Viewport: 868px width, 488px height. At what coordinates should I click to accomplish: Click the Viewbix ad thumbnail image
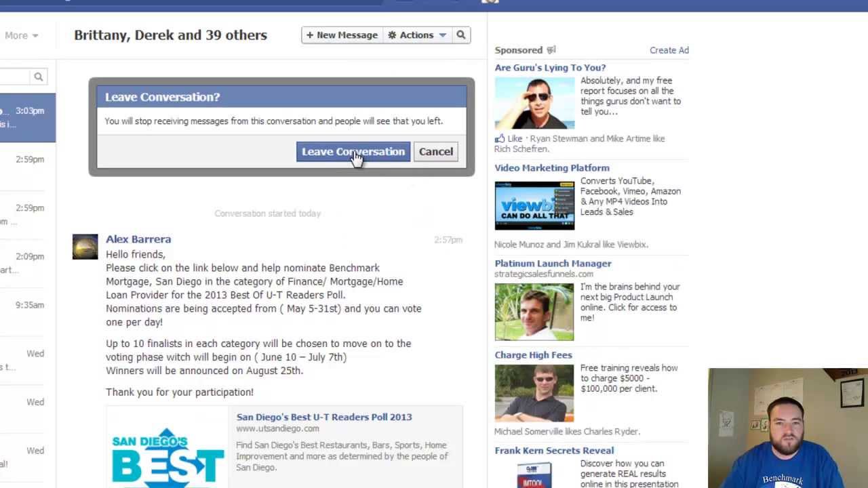coord(534,206)
